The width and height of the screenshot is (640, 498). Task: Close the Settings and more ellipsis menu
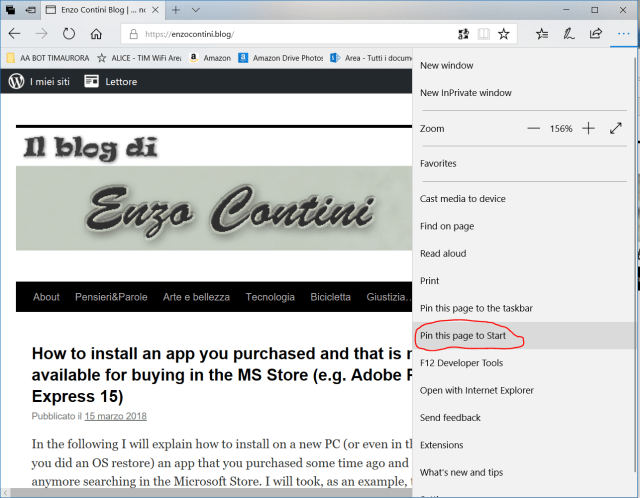[624, 33]
